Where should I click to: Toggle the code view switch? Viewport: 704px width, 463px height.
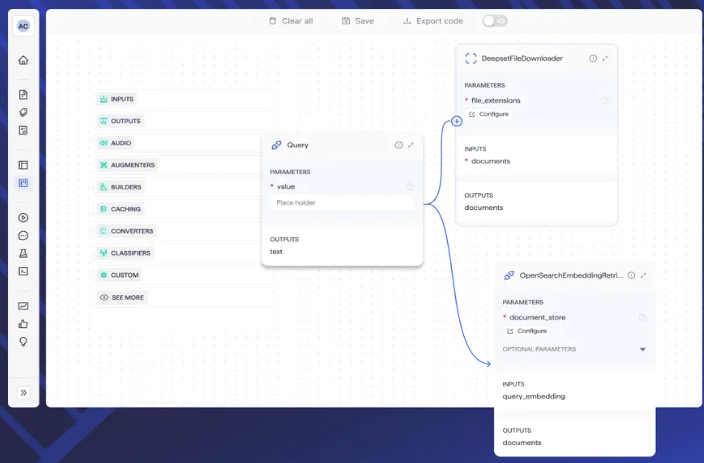tap(495, 21)
